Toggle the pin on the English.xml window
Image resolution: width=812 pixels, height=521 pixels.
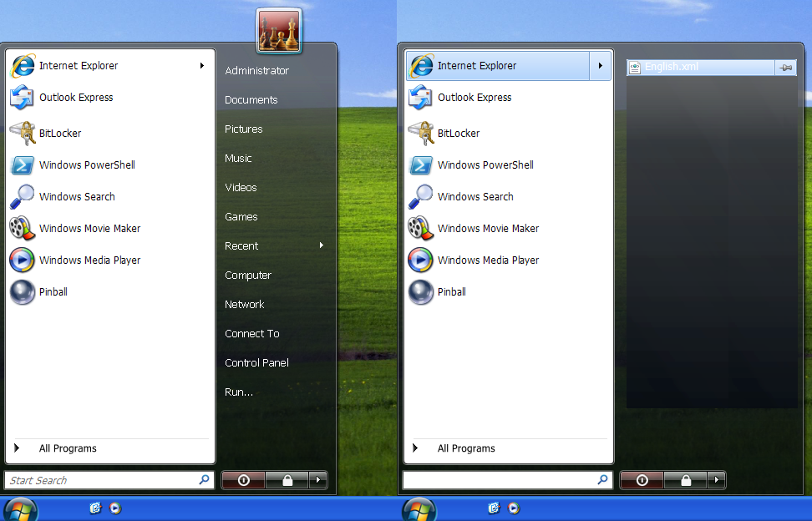785,68
